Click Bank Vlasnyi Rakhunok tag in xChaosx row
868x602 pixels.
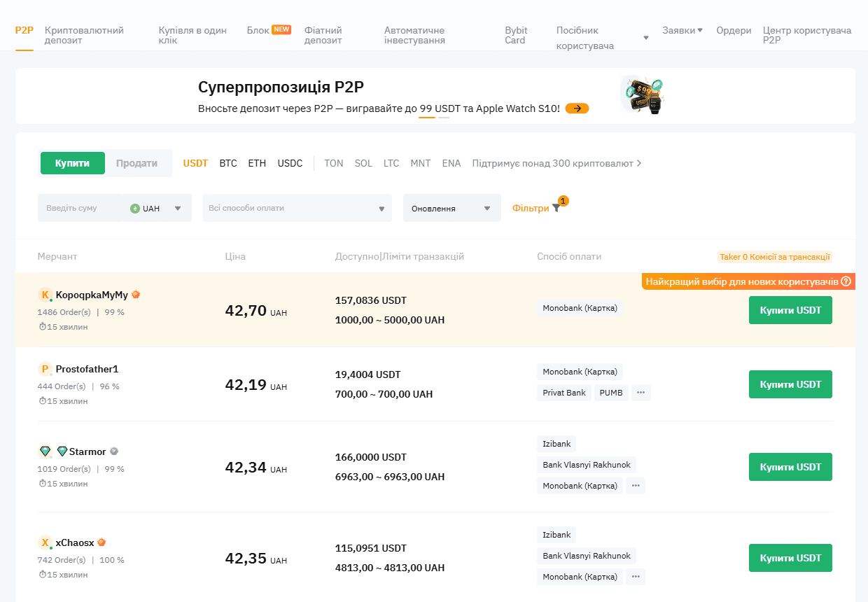pos(587,556)
